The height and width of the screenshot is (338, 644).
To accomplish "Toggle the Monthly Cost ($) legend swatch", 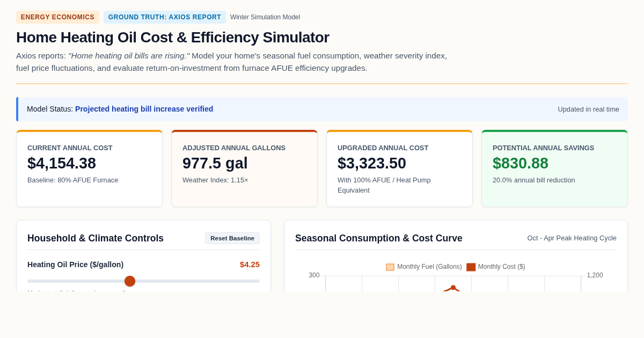I will (x=471, y=267).
